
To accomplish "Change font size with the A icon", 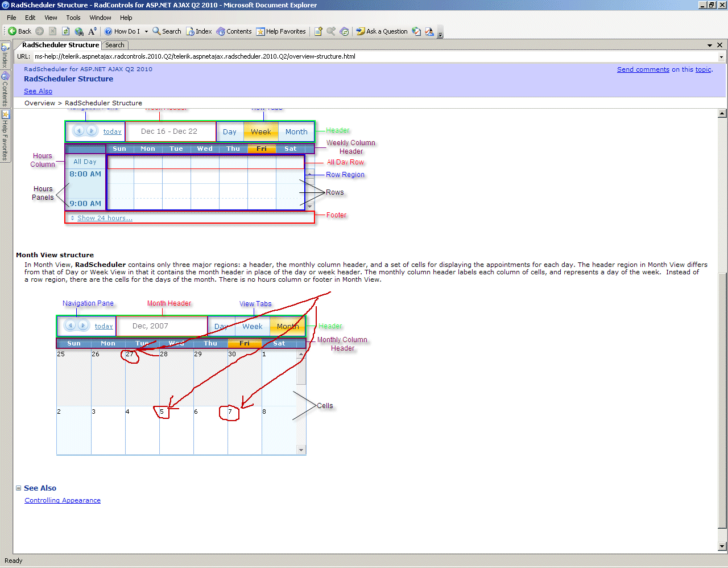I will pyautogui.click(x=92, y=31).
